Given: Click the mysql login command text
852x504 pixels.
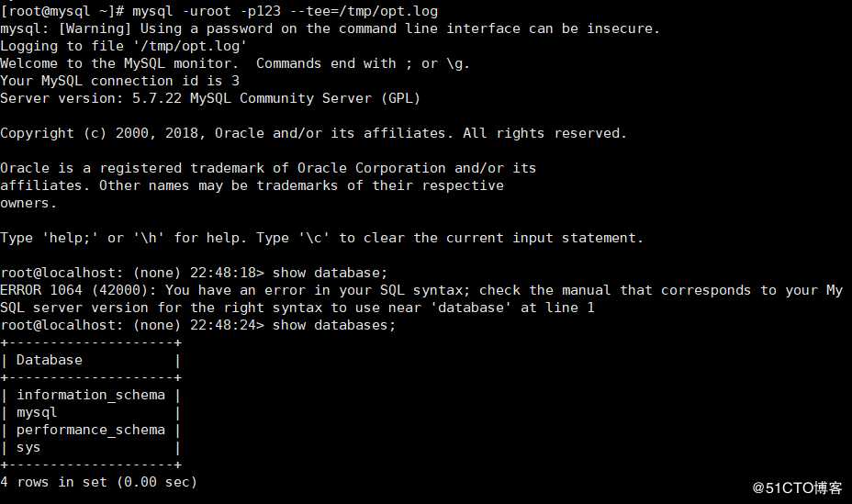Looking at the screenshot, I should click(x=285, y=11).
